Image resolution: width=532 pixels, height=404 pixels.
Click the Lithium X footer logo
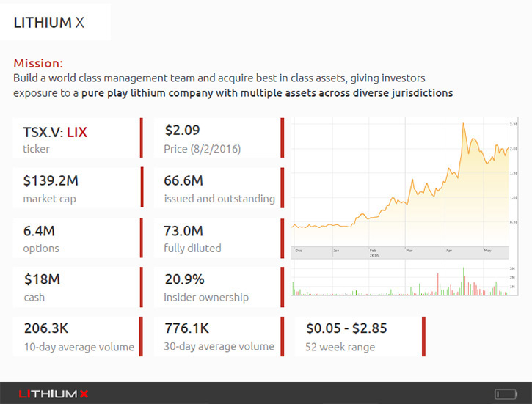54,394
